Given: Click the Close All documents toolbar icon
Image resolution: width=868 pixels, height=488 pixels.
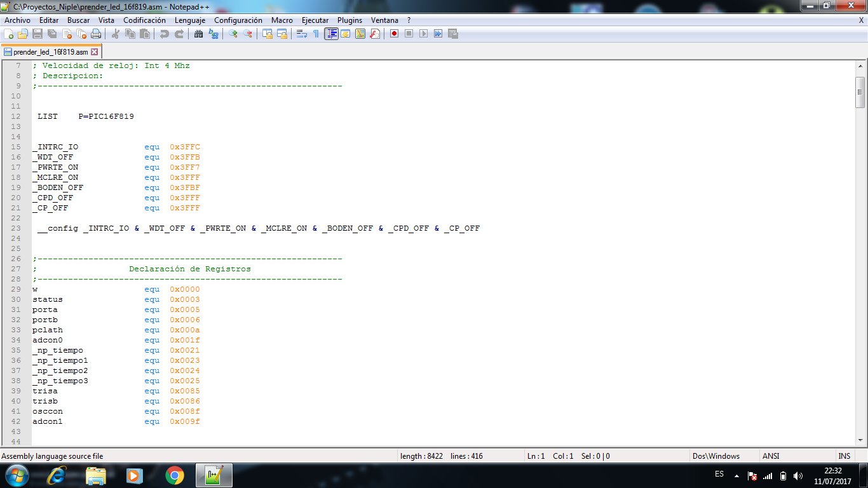Looking at the screenshot, I should tap(81, 34).
